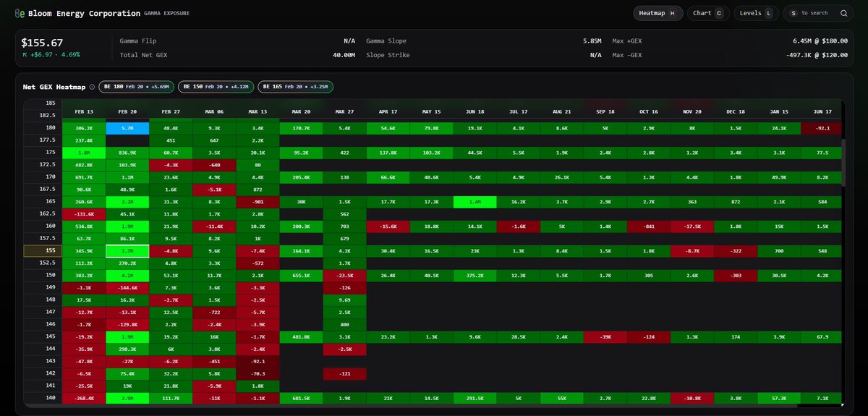The height and width of the screenshot is (416, 868).
Task: Open info icon beside Net GEX Heatmap
Action: click(x=92, y=87)
